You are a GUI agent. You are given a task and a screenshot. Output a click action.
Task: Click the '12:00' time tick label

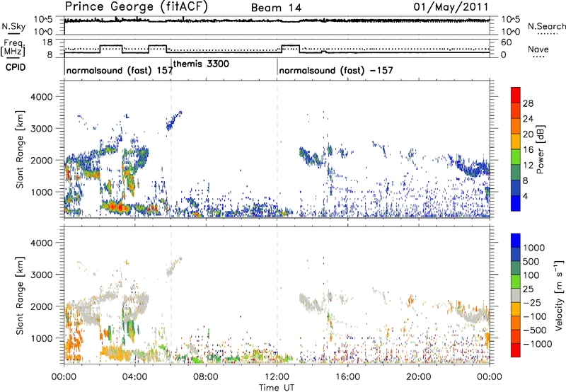277,377
